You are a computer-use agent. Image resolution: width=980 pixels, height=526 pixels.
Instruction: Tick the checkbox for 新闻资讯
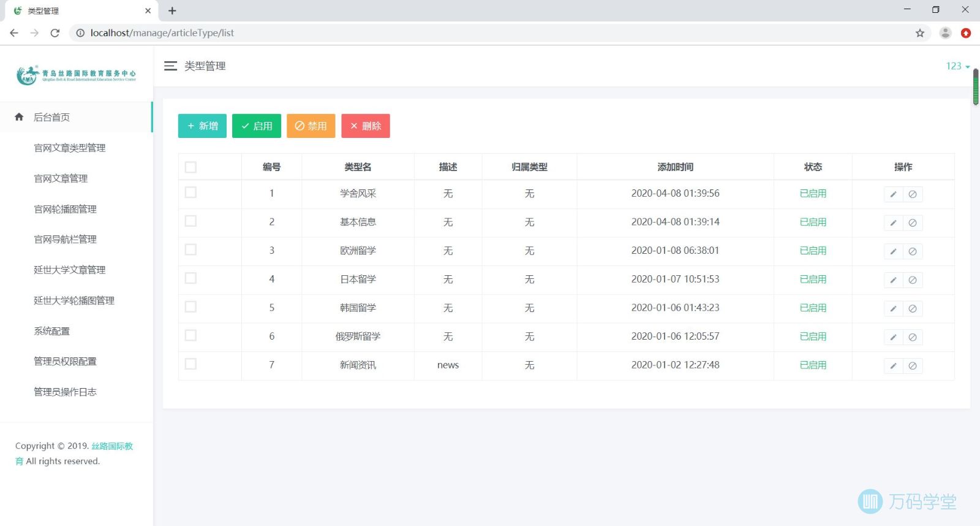[x=190, y=364]
